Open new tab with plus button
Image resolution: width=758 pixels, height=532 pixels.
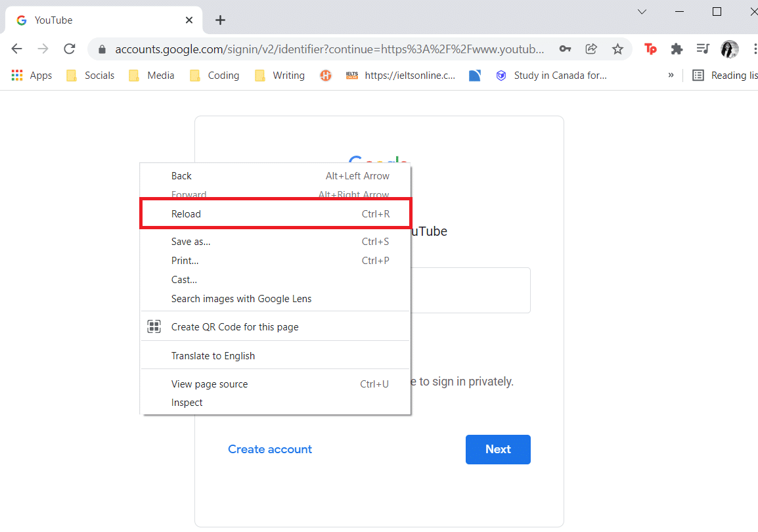click(221, 20)
